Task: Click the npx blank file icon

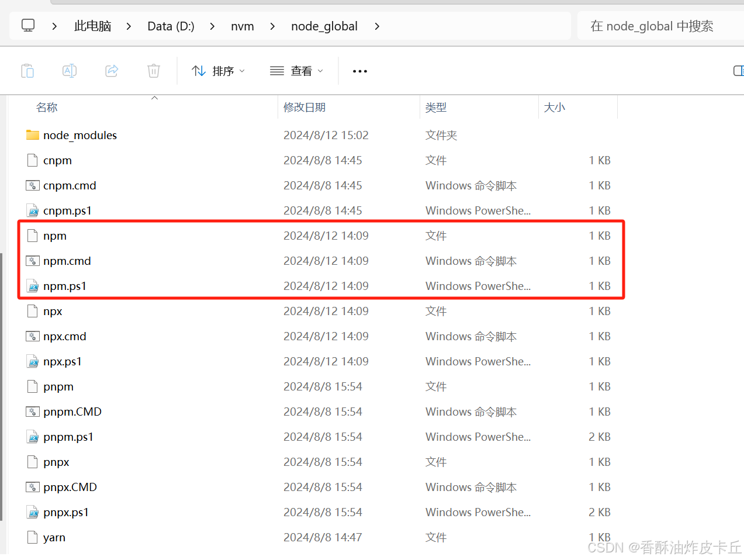Action: tap(33, 311)
